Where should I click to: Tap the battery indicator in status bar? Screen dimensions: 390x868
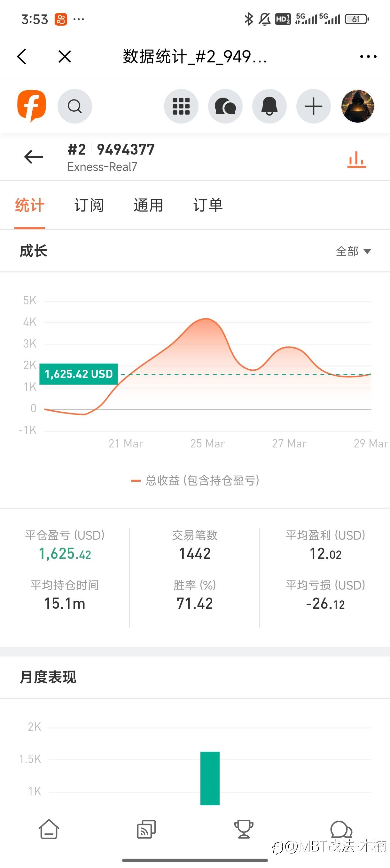pos(357,19)
